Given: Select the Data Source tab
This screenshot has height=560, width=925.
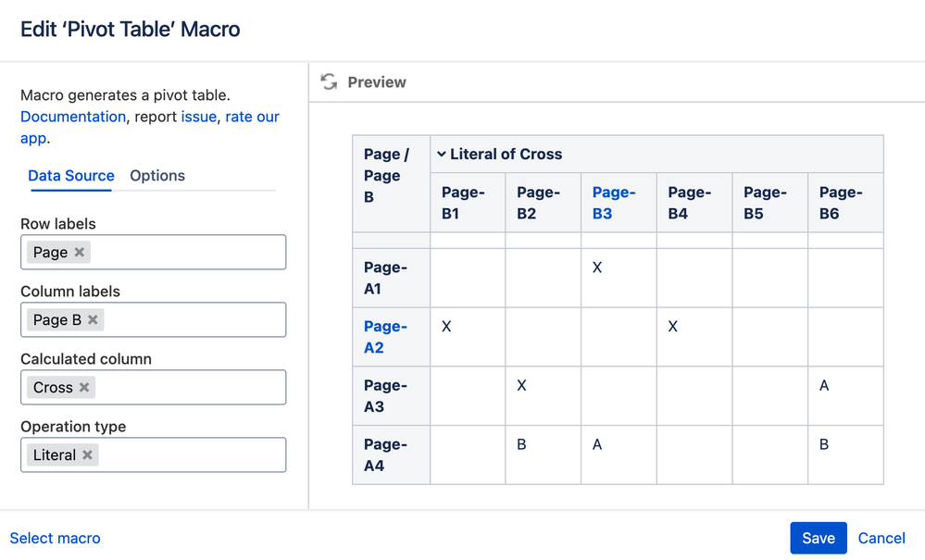Looking at the screenshot, I should pyautogui.click(x=71, y=176).
